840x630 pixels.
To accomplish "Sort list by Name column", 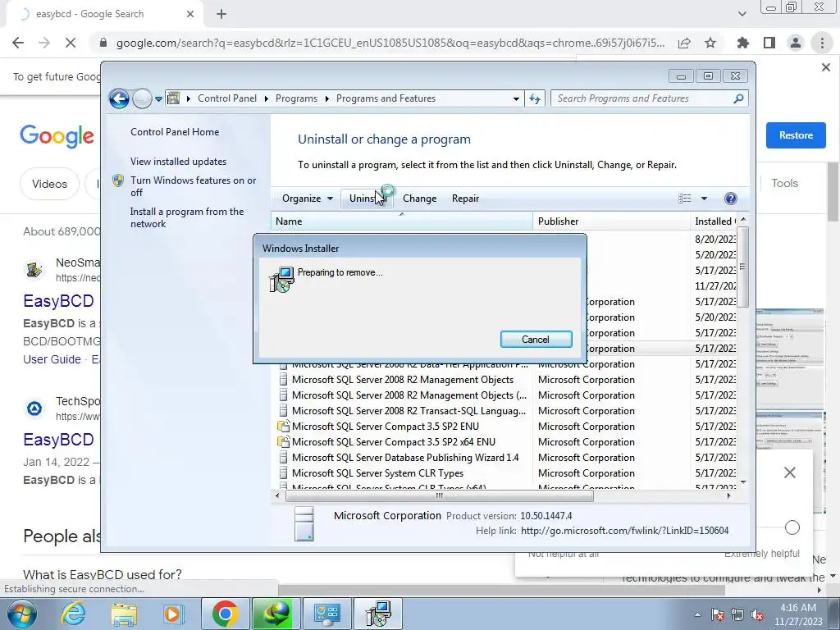I will 402,221.
